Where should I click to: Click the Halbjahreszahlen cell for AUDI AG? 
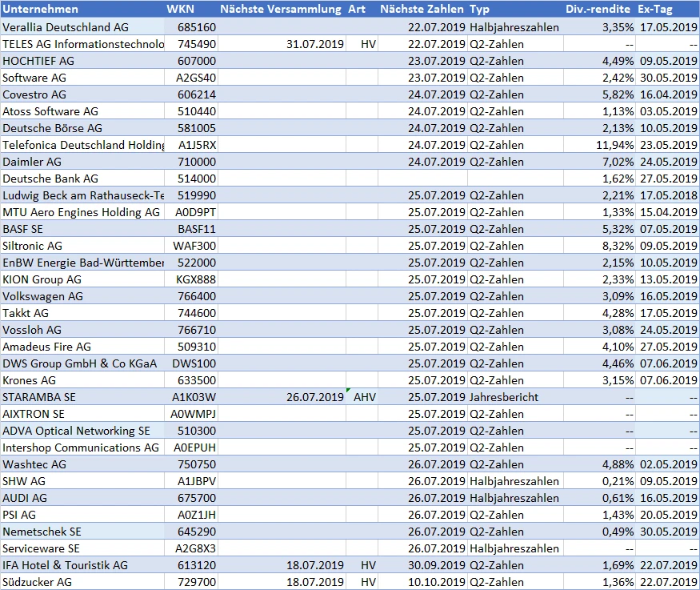point(514,498)
